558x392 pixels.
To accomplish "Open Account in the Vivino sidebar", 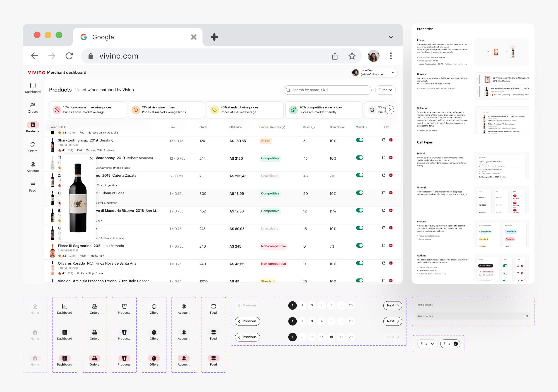I will click(33, 167).
